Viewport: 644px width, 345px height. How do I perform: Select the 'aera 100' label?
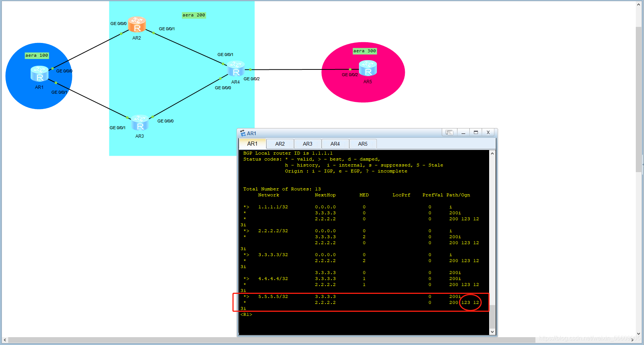[37, 55]
